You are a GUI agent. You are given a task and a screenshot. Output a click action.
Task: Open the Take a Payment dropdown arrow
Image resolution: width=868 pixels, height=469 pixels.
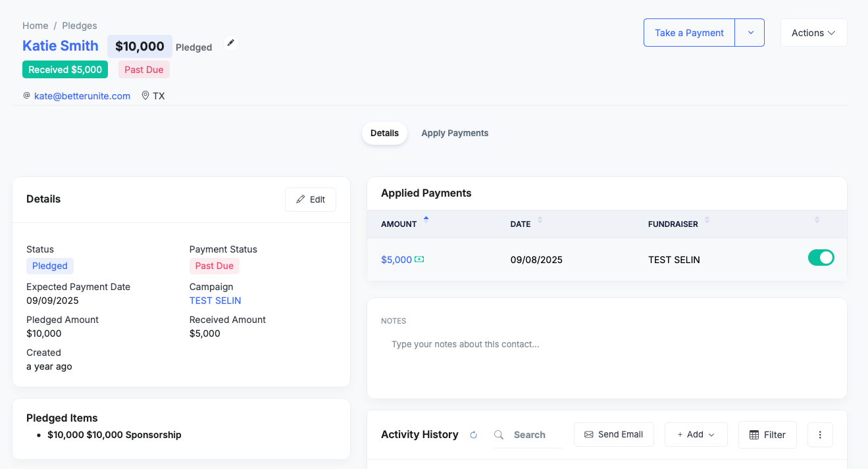click(750, 33)
